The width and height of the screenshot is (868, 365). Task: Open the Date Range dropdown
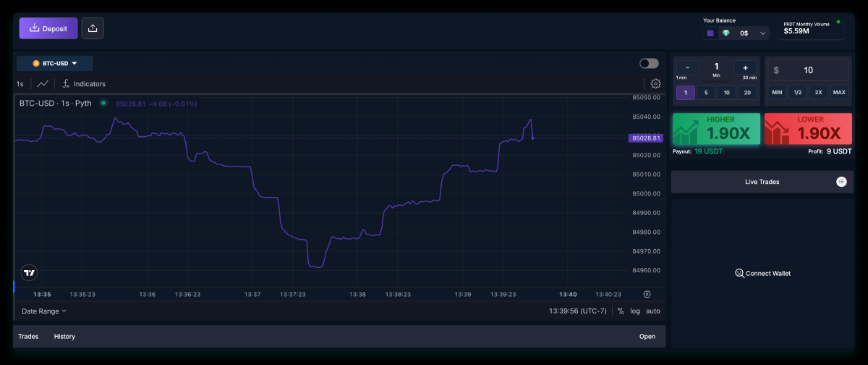tap(44, 311)
